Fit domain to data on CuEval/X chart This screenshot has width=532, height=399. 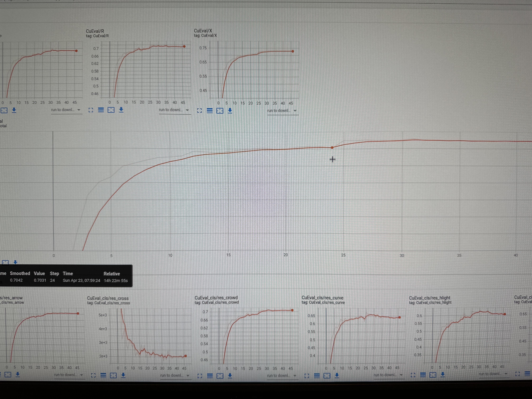click(220, 111)
